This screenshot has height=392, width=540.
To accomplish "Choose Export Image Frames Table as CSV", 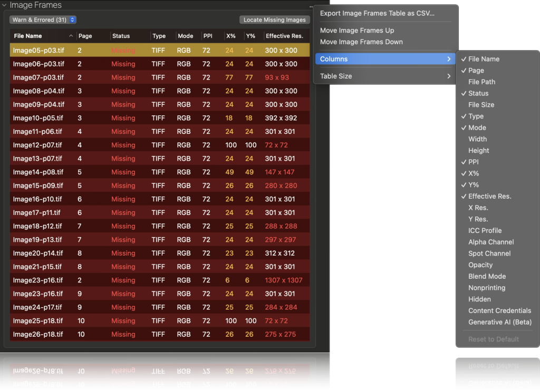I will pos(377,13).
